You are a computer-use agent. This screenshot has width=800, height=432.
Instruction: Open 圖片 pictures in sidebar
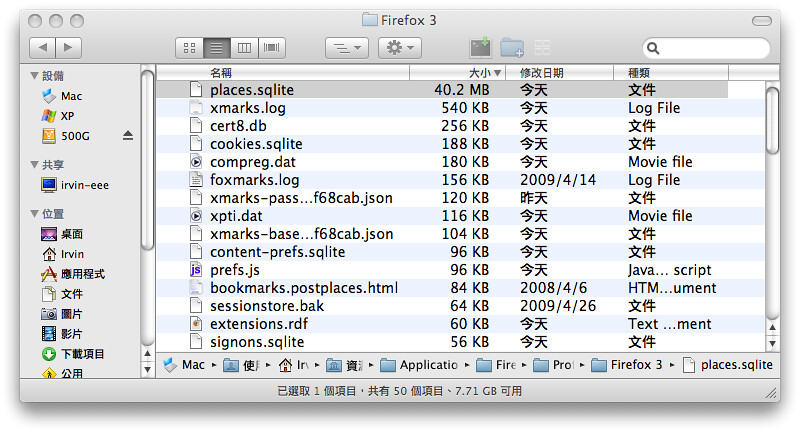[x=62, y=314]
